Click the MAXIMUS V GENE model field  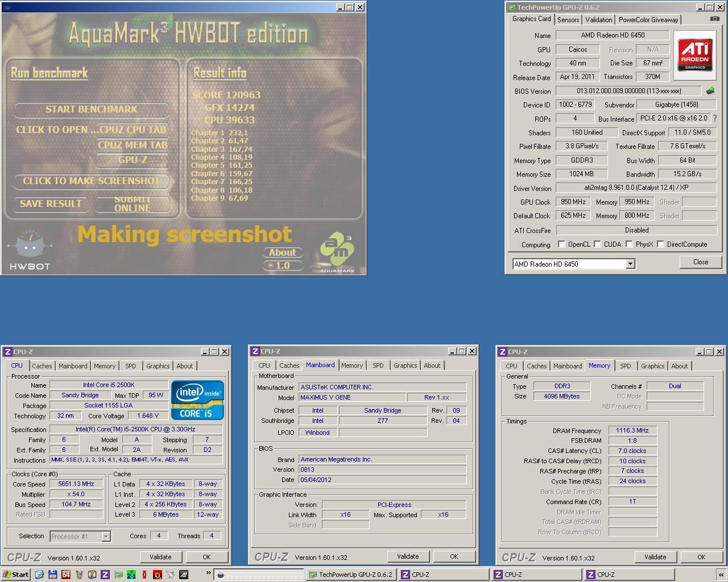pyautogui.click(x=353, y=397)
